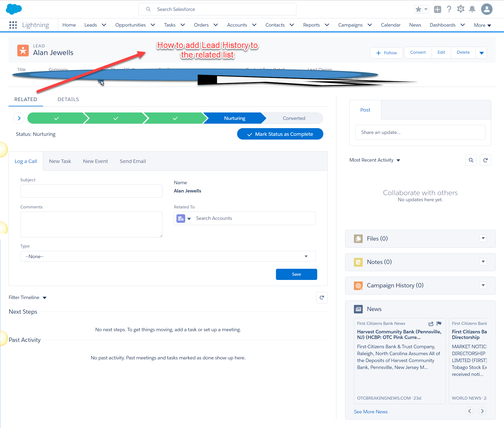Open the Files card action menu
Image resolution: width=504 pixels, height=428 pixels.
483,238
